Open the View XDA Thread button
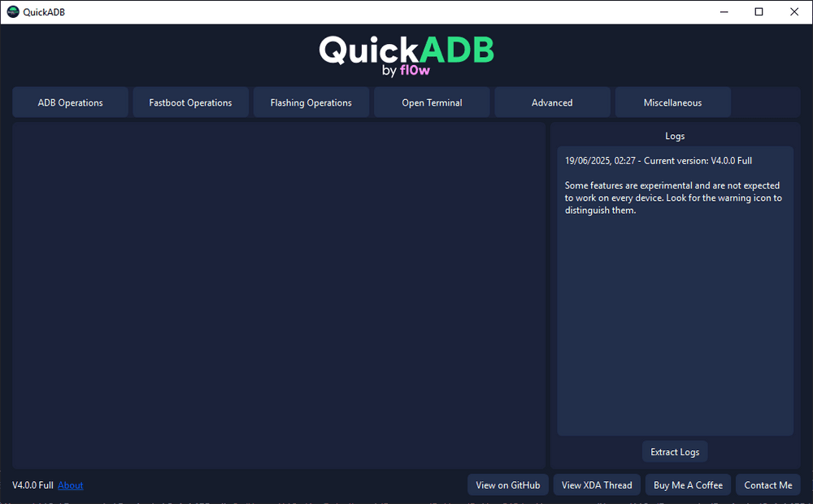This screenshot has width=813, height=504. click(x=597, y=485)
